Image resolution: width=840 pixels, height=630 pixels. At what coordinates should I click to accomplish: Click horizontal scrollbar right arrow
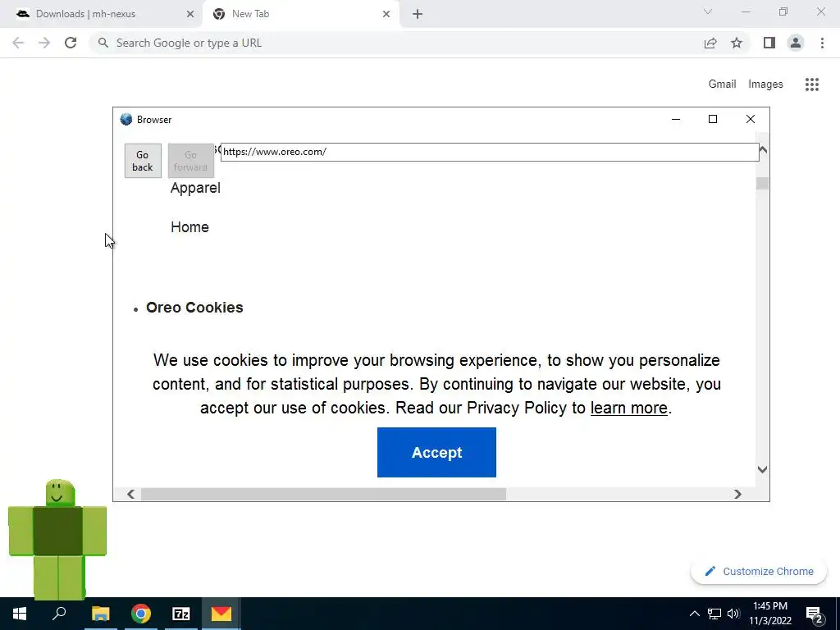click(737, 494)
